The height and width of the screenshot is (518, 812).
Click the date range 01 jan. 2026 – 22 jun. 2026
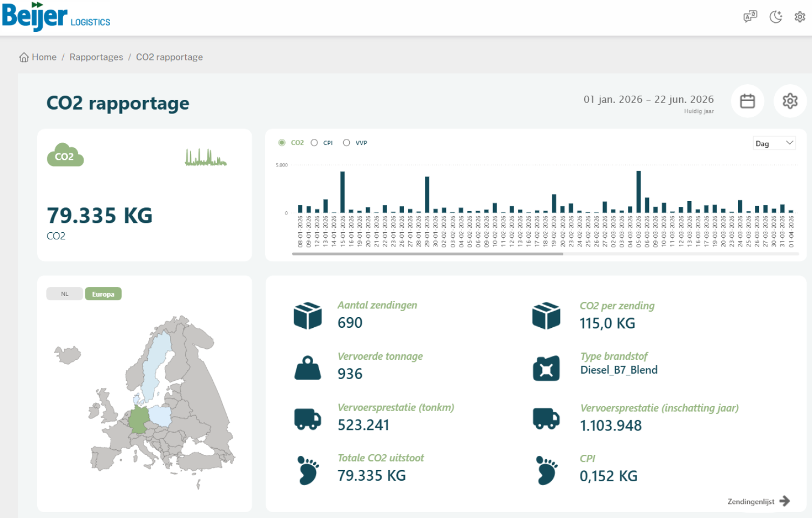(x=648, y=99)
